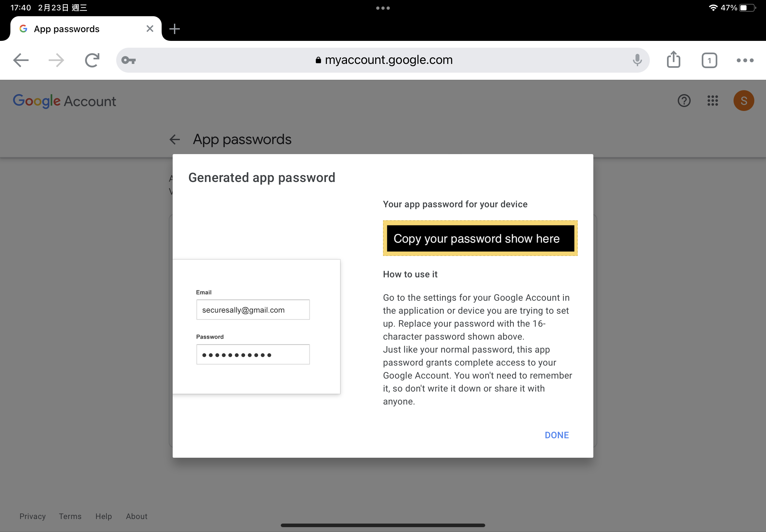766x532 pixels.
Task: Click DONE in the password dialog
Action: click(x=556, y=435)
